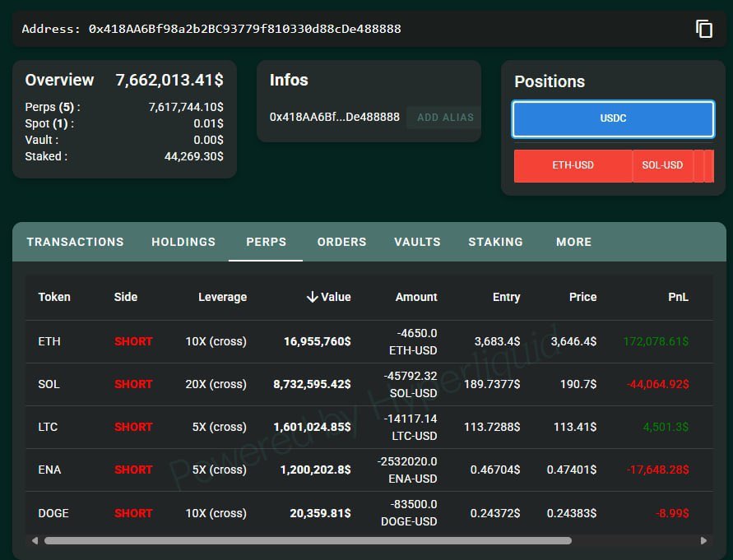
Task: Click the ETH PnL 172,078.61$
Action: (x=656, y=342)
